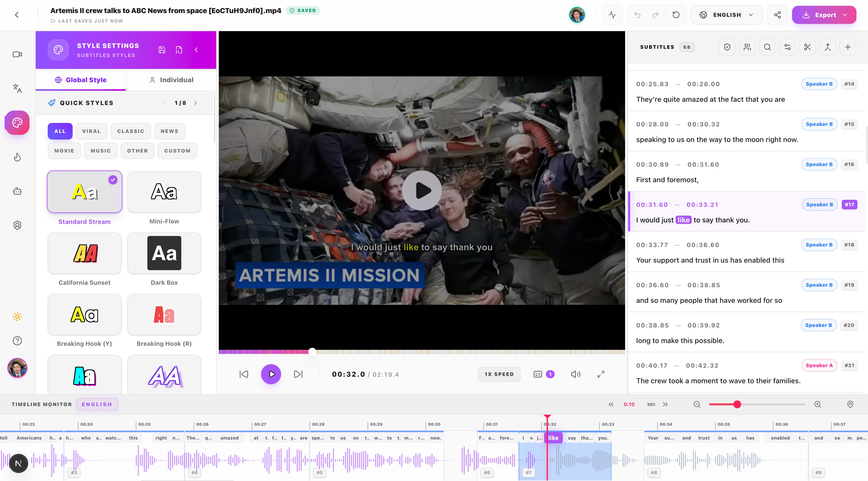Screen dimensions: 868x481
Task: Open the robot AI sidebar section
Action: [x=17, y=191]
